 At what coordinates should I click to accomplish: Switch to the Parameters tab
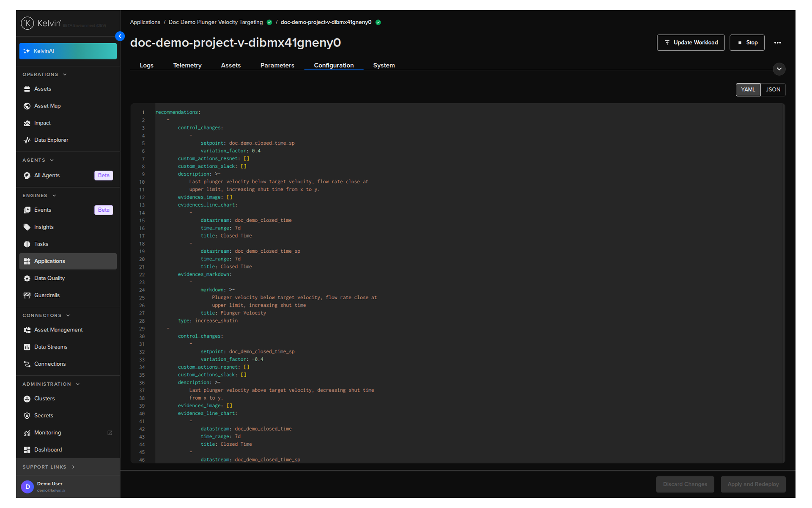pyautogui.click(x=277, y=65)
